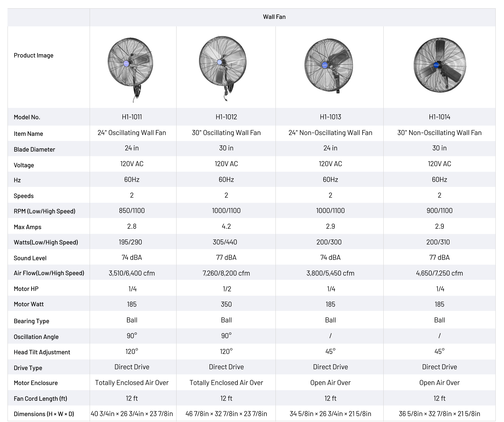The height and width of the screenshot is (422, 504).
Task: Click the Dimensions (H × W × D) label
Action: 44,414
